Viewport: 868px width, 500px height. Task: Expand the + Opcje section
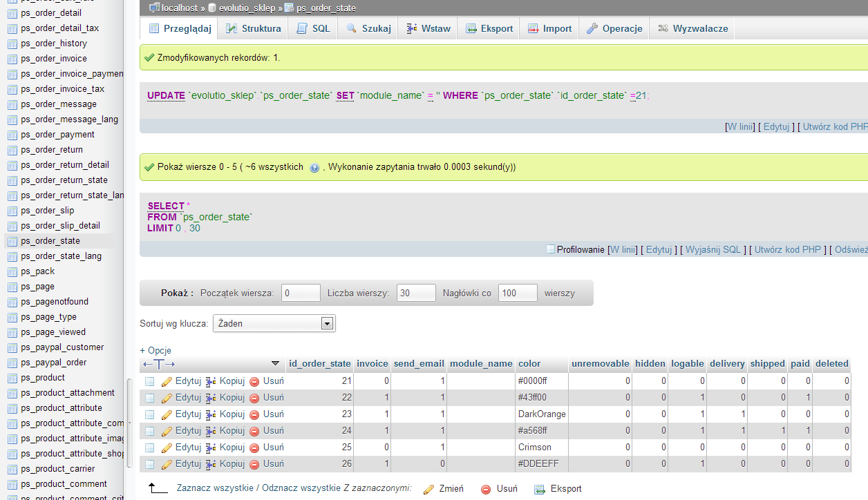click(x=155, y=350)
